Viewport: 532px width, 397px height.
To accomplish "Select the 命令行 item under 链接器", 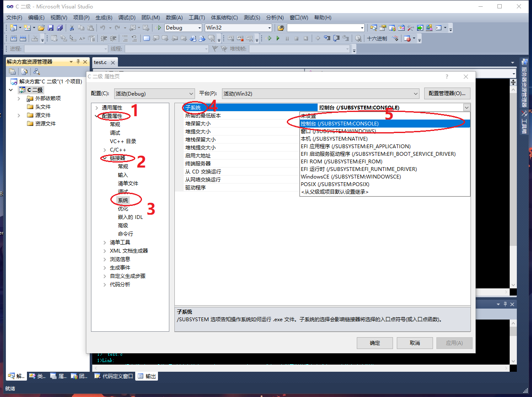I will click(x=126, y=234).
